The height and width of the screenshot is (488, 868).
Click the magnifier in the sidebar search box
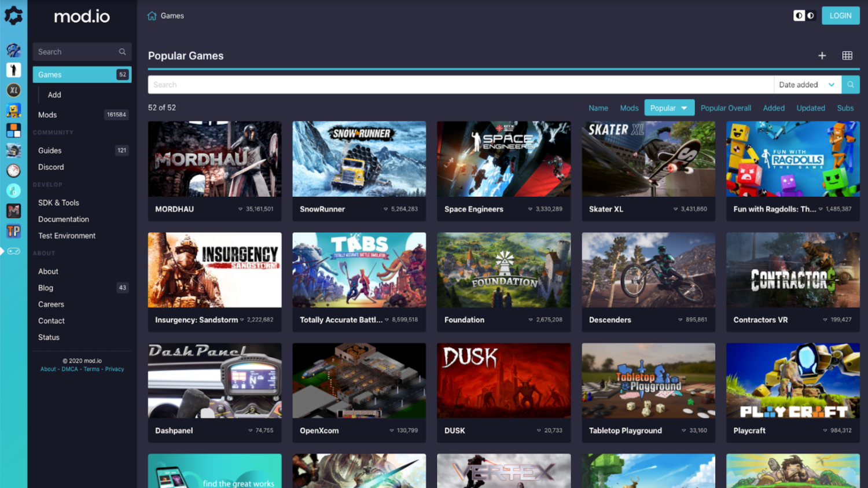(122, 52)
